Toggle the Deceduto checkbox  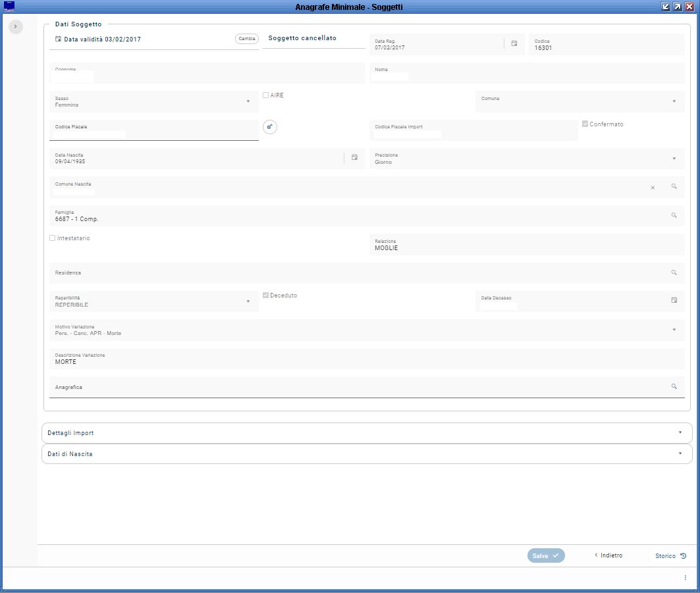(265, 296)
